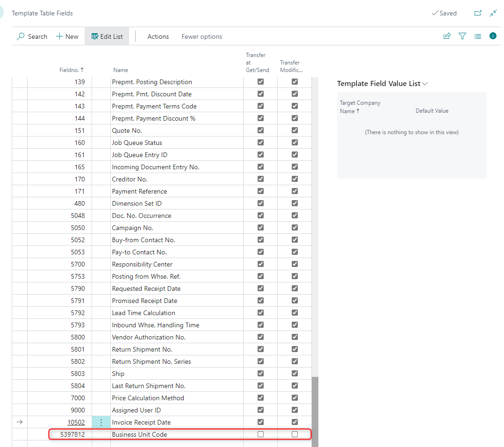This screenshot has height=447, width=504.
Task: Click the Edit List toolbar button
Action: 107,36
